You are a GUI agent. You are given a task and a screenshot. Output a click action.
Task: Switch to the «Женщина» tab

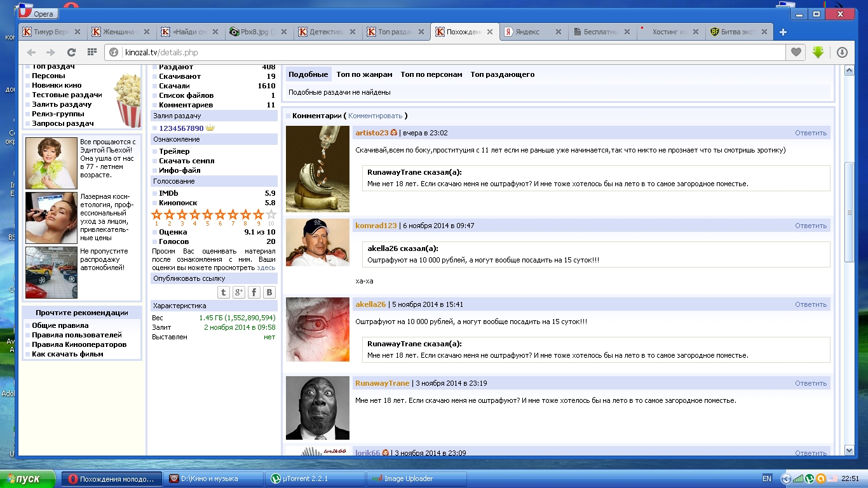[121, 32]
